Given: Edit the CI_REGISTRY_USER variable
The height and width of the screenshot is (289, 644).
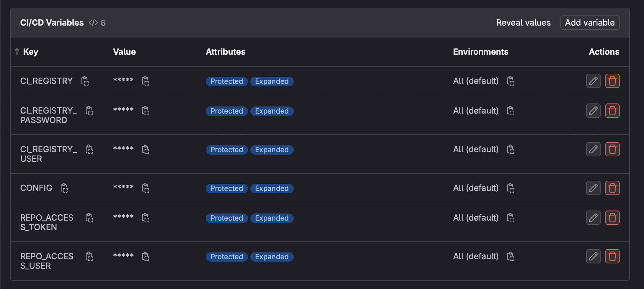Looking at the screenshot, I should click(x=593, y=149).
